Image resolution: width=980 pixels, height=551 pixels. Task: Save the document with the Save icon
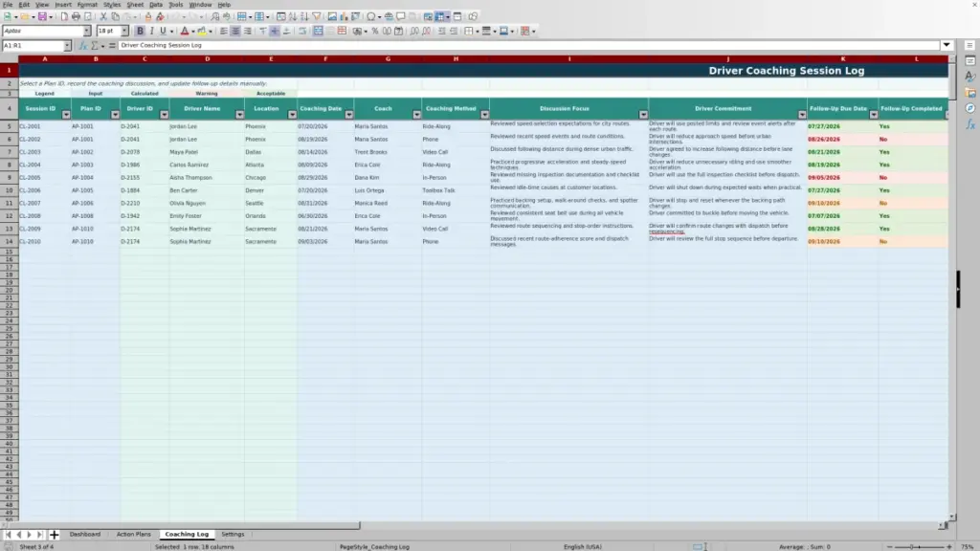coord(42,16)
